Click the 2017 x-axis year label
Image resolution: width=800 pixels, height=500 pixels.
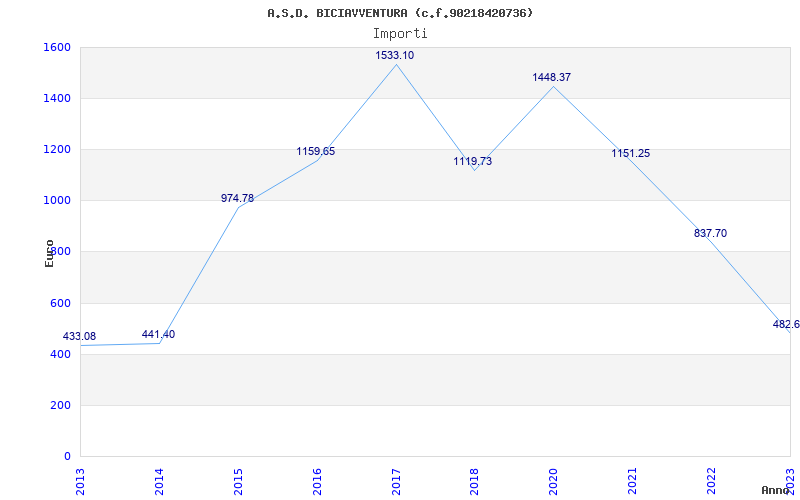click(395, 482)
